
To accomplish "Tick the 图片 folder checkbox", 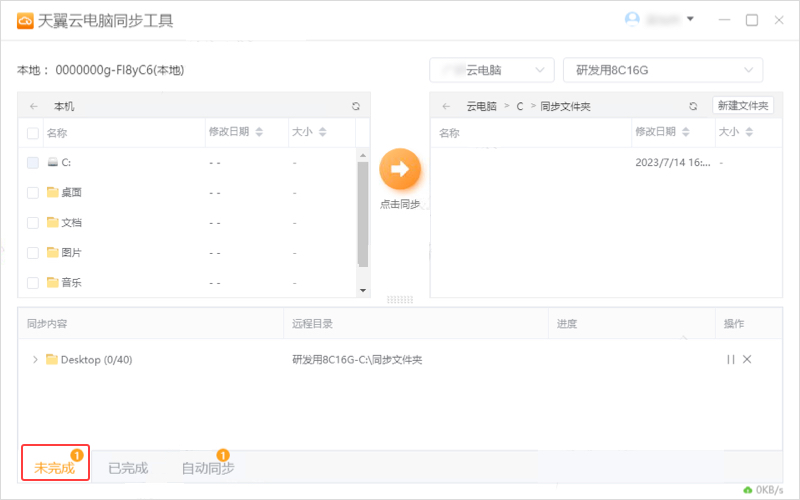I will click(x=33, y=253).
